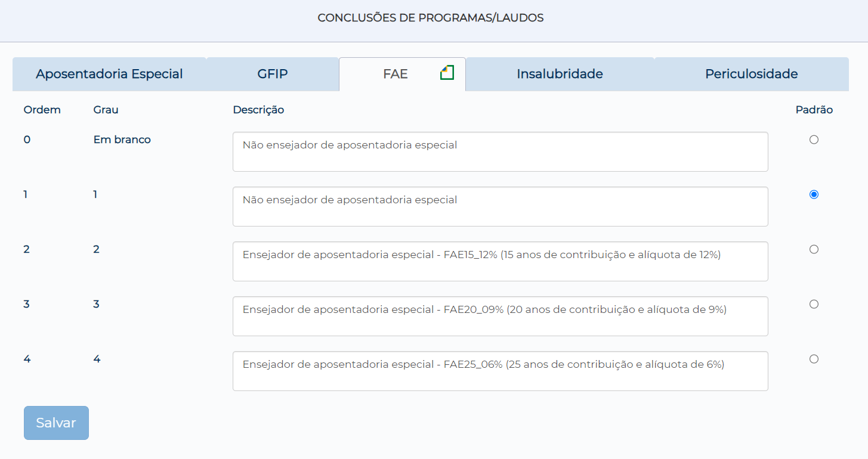
Task: Edit the FAE15_12% description field
Action: pyautogui.click(x=500, y=261)
